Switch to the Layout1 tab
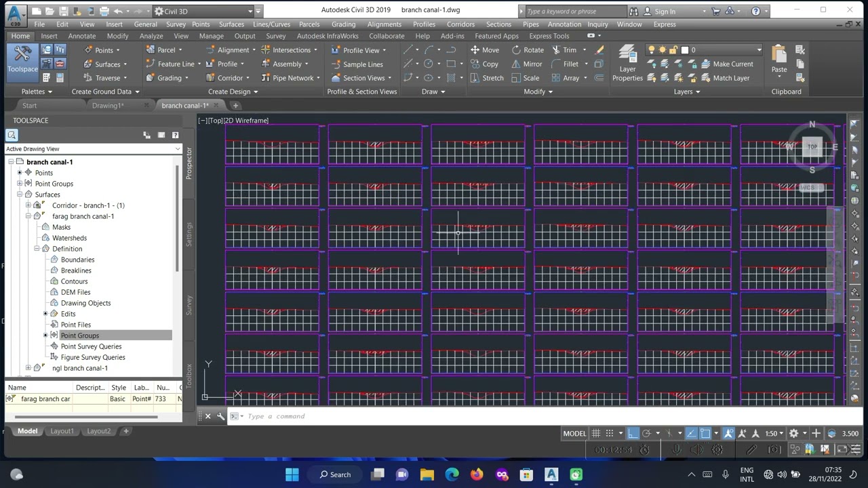This screenshot has height=488, width=868. (x=62, y=431)
